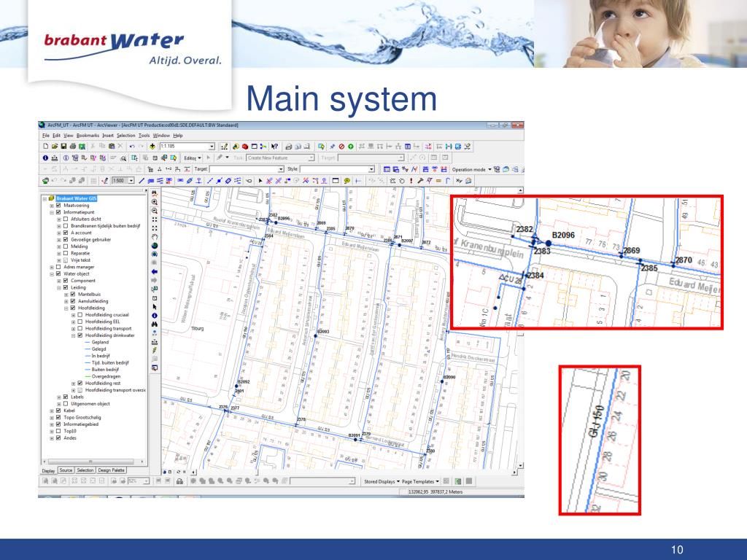
Task: Select the black Select Elements arrow tool
Action: (x=155, y=307)
